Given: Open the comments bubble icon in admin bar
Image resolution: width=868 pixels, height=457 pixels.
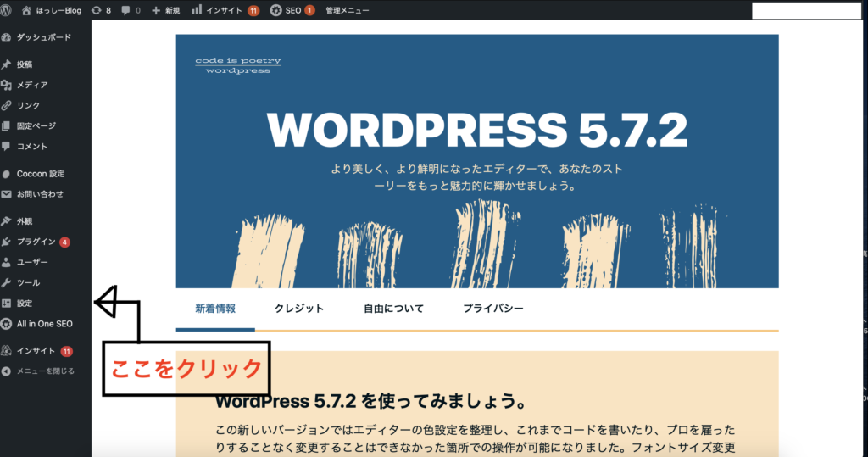Looking at the screenshot, I should [125, 10].
